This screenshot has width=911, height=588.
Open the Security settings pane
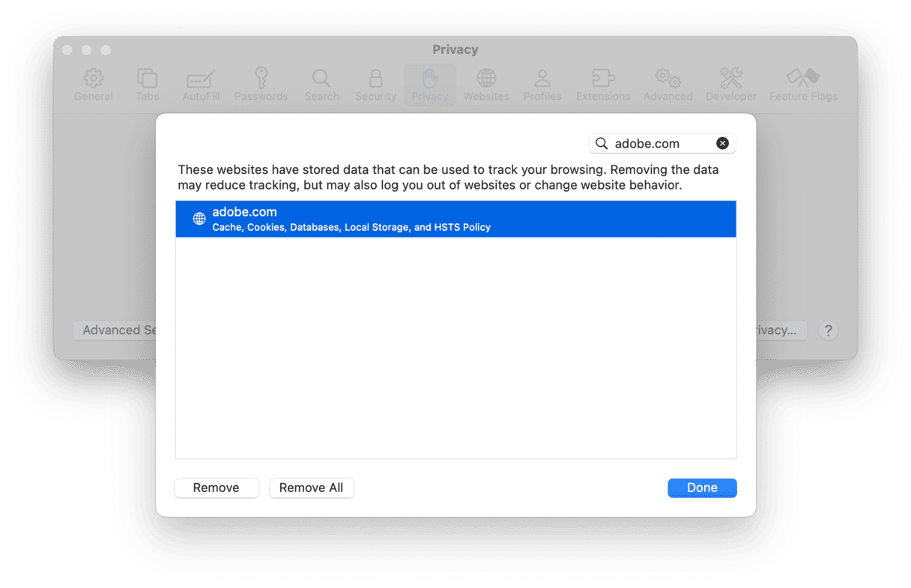375,85
